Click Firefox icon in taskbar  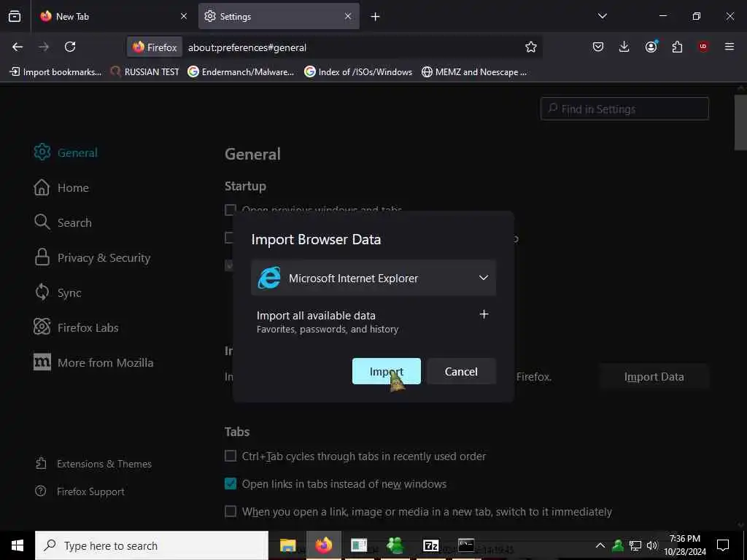pyautogui.click(x=323, y=545)
